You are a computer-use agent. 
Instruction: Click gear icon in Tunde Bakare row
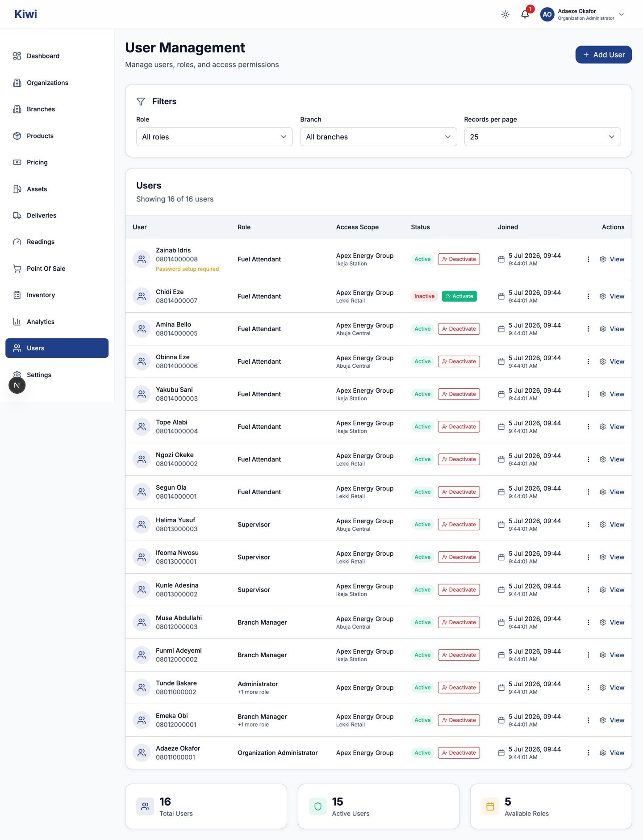[602, 688]
